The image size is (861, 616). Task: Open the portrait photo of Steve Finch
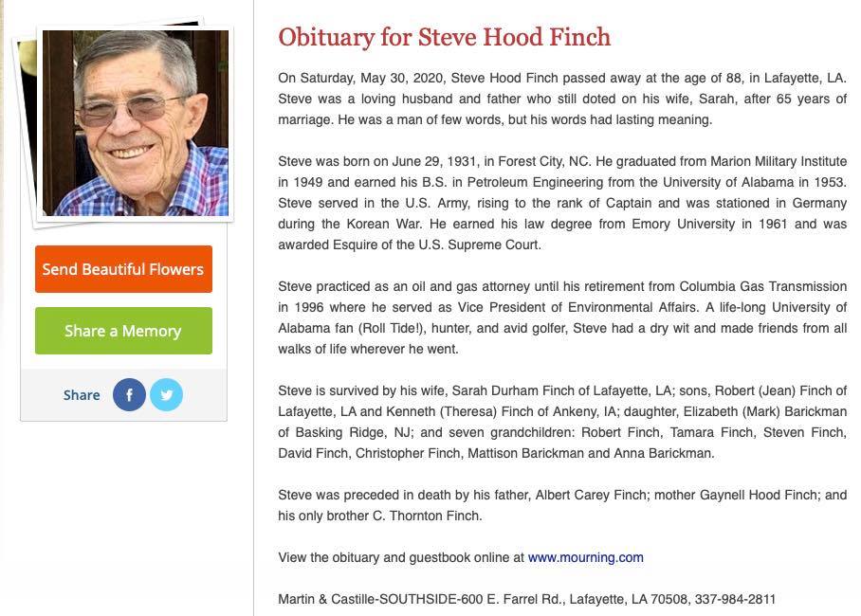pos(136,123)
